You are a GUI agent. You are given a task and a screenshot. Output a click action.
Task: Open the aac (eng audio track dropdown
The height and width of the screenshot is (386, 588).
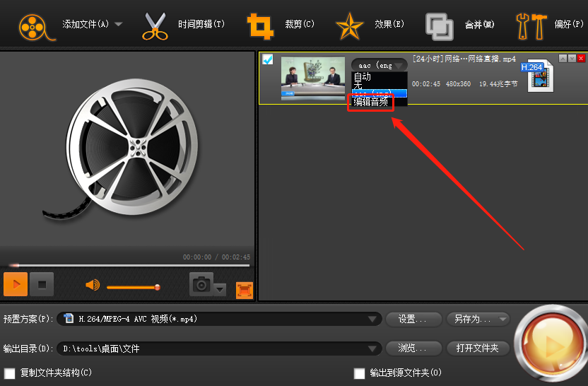379,65
